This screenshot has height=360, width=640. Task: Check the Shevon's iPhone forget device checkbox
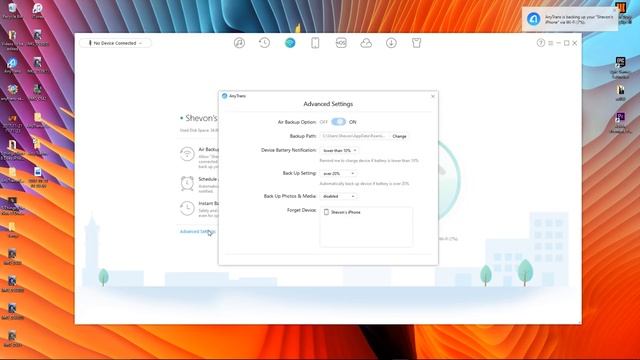tap(326, 212)
